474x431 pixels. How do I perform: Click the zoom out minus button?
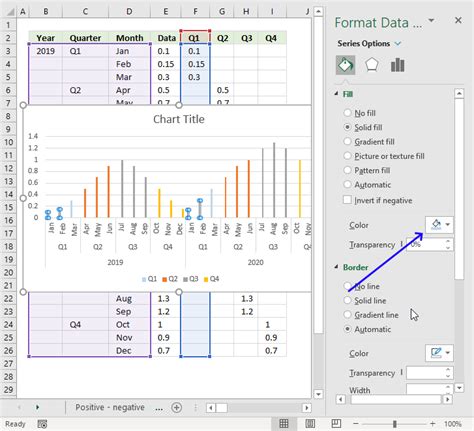[x=356, y=424]
